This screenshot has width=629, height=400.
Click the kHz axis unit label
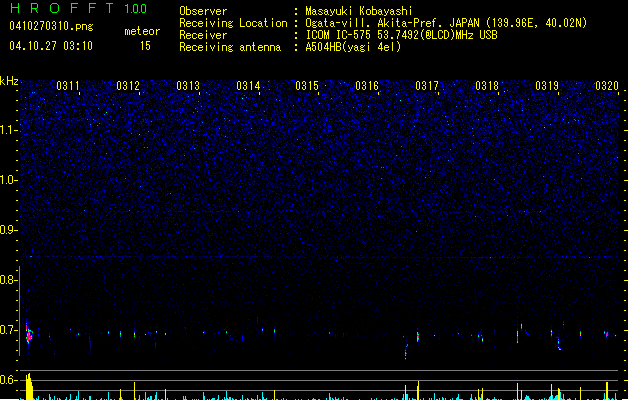9,81
